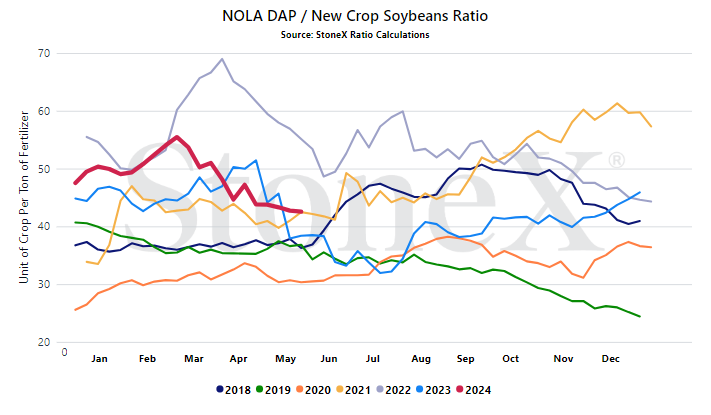The width and height of the screenshot is (711, 415).
Task: Click the Dec month axis label
Action: tap(610, 359)
